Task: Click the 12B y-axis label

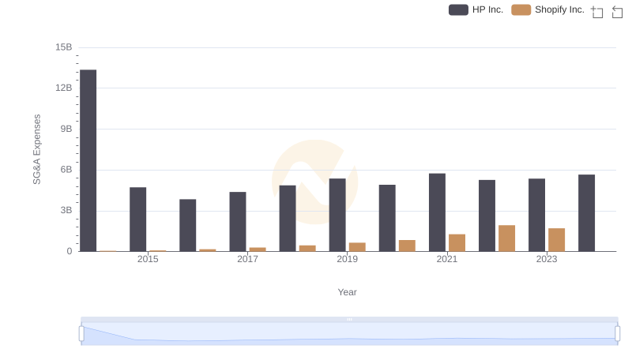Action: [x=64, y=88]
